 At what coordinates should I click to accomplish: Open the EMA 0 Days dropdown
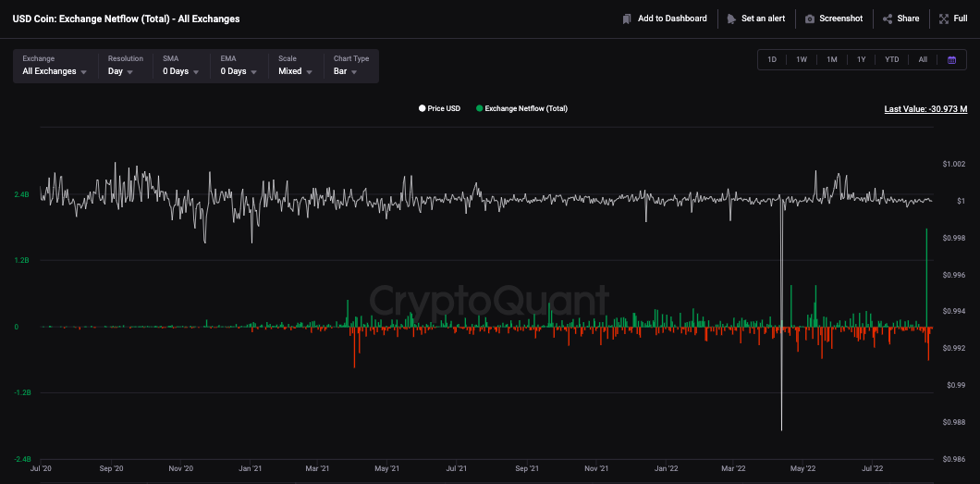239,66
